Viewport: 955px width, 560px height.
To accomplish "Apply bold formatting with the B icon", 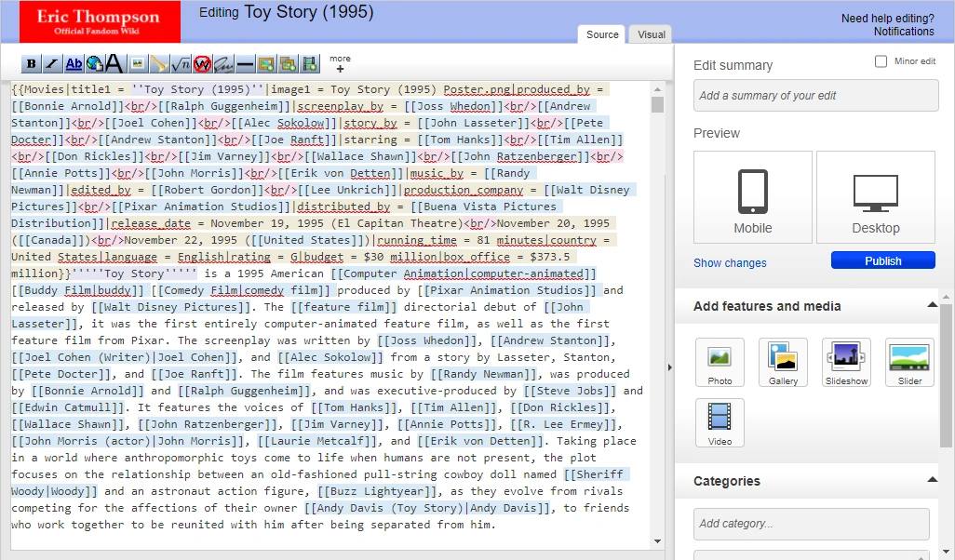I will tap(31, 63).
